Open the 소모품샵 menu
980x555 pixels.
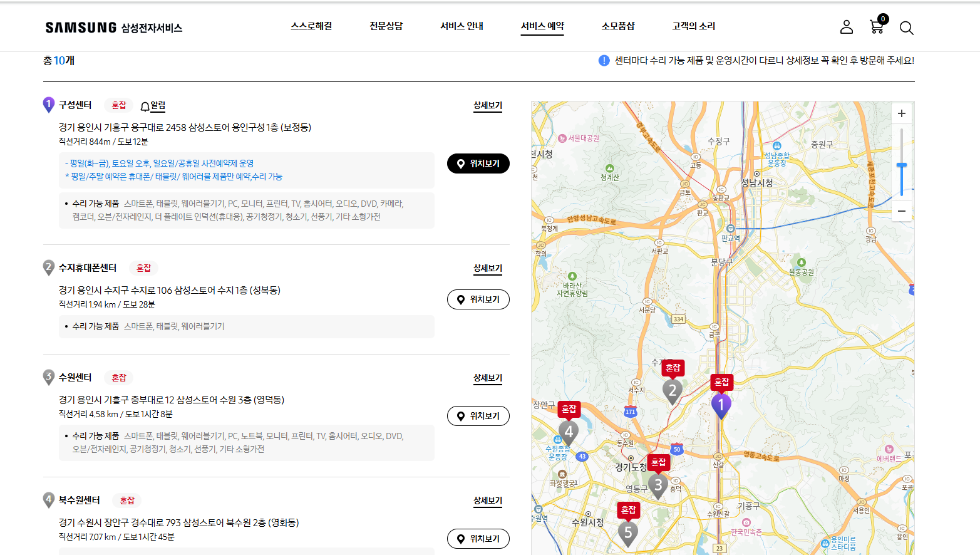click(618, 26)
